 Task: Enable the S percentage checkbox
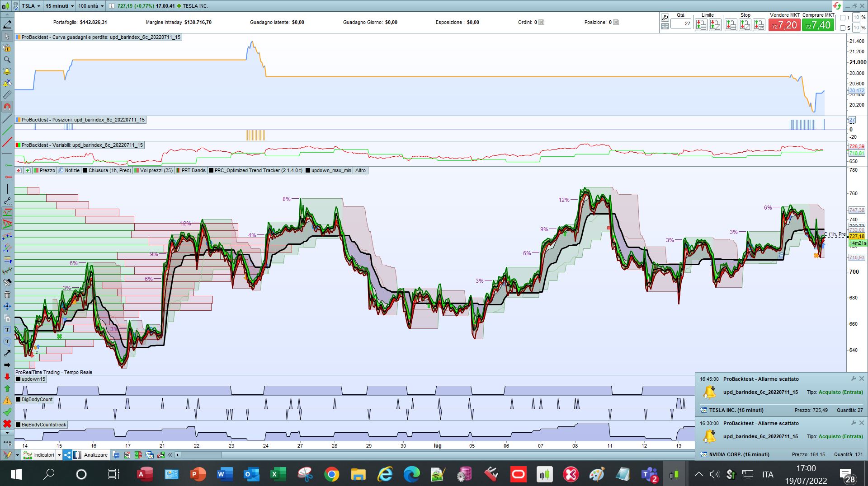[843, 28]
